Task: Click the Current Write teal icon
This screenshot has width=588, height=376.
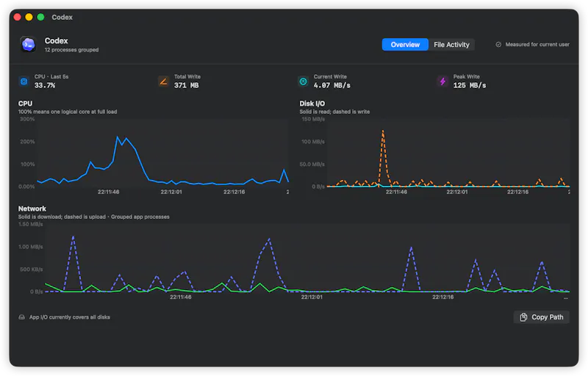Action: click(x=303, y=82)
